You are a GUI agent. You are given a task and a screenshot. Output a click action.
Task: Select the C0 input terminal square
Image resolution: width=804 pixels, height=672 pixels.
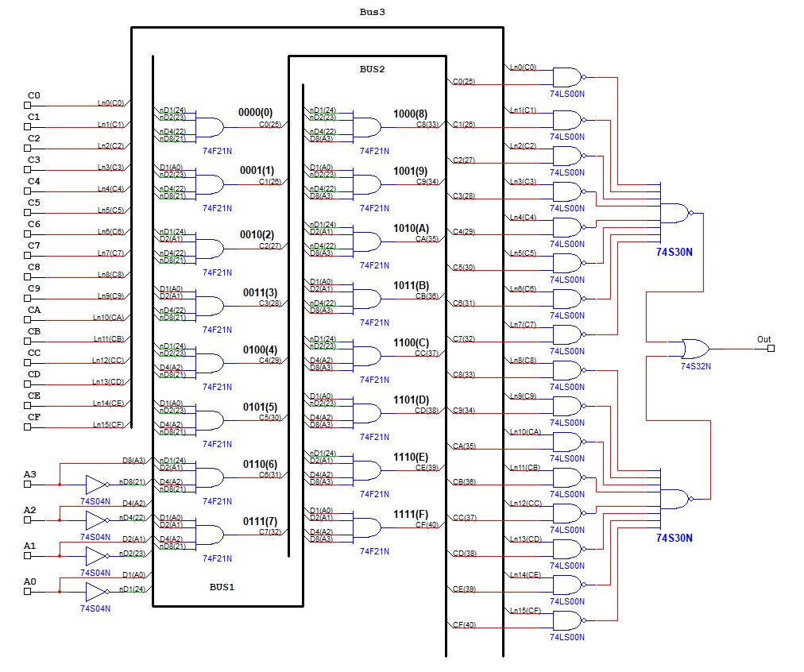point(28,105)
